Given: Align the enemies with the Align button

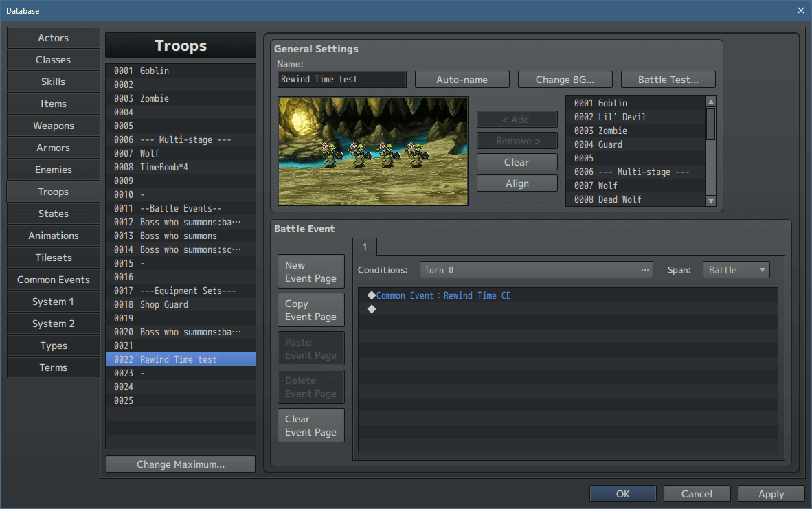Looking at the screenshot, I should [517, 183].
